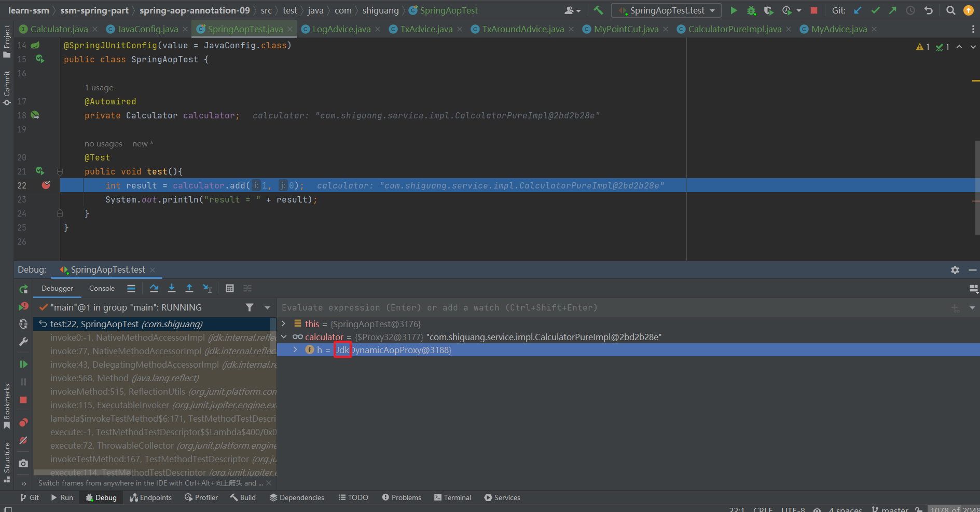Rerun SpringAopTest.test in debug panel
980x512 pixels.
pyautogui.click(x=23, y=289)
